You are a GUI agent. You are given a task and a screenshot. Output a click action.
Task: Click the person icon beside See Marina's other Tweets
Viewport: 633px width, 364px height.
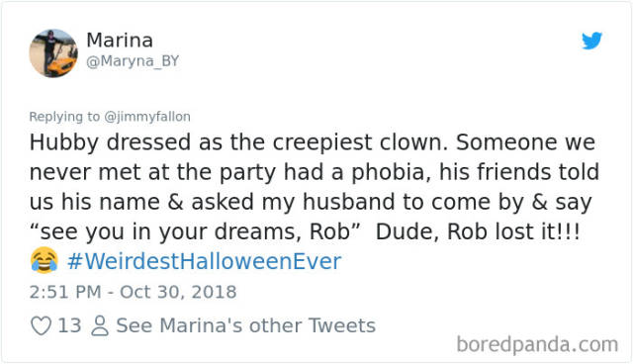click(100, 325)
